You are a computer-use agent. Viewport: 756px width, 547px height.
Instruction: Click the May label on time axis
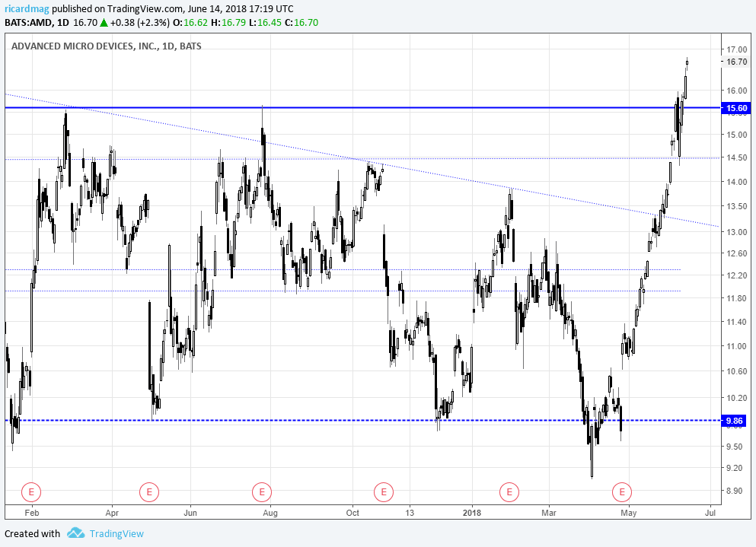[x=629, y=513]
